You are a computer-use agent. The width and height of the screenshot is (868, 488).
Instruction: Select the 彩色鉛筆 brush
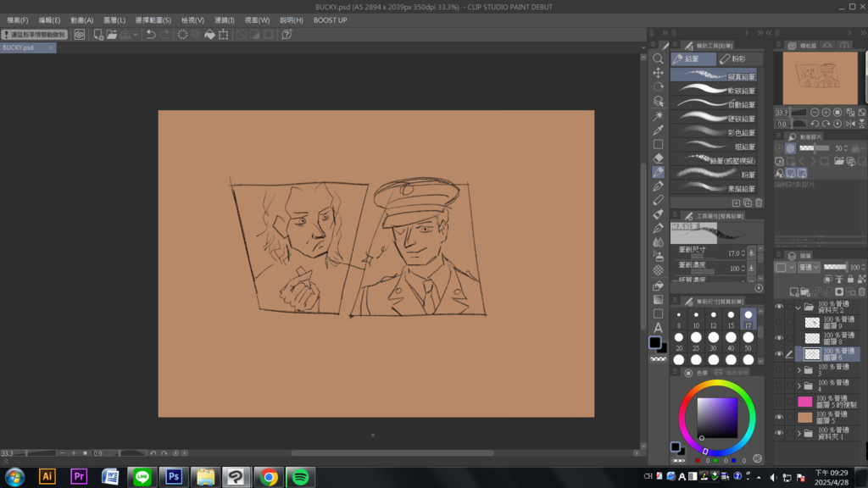[x=714, y=132]
